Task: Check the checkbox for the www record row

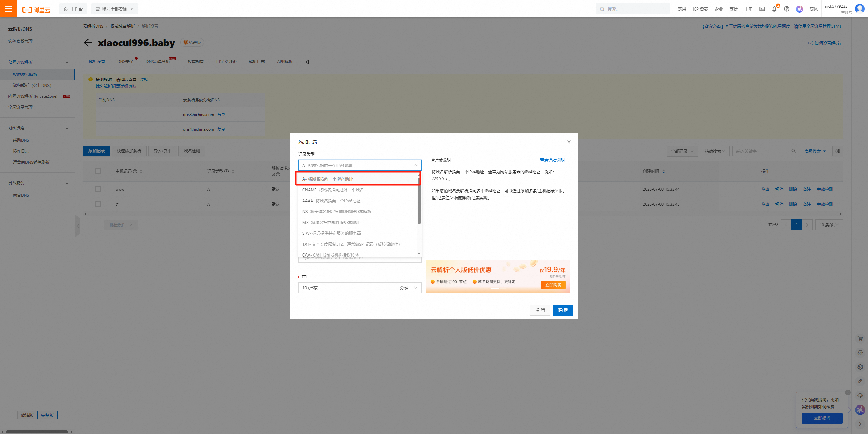Action: tap(98, 189)
